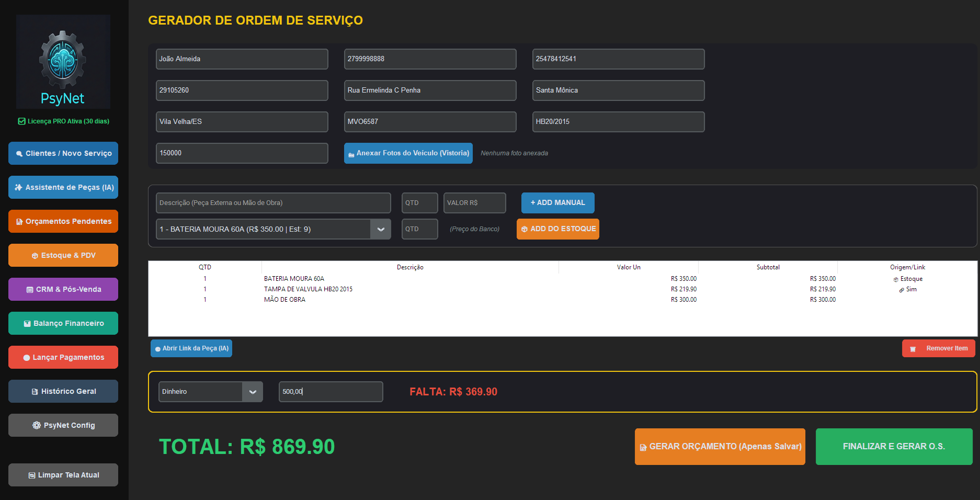This screenshot has height=500, width=980.
Task: Click the Descrição manual item input field
Action: [273, 203]
